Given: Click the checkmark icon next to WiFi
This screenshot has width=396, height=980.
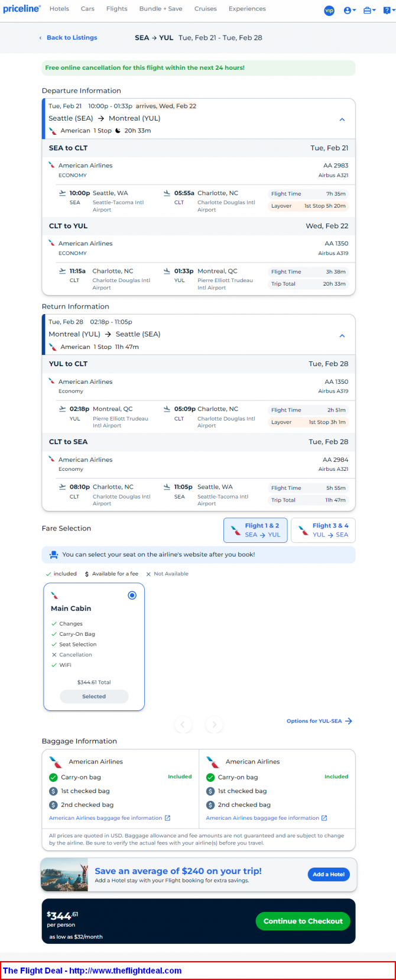Looking at the screenshot, I should (x=54, y=665).
